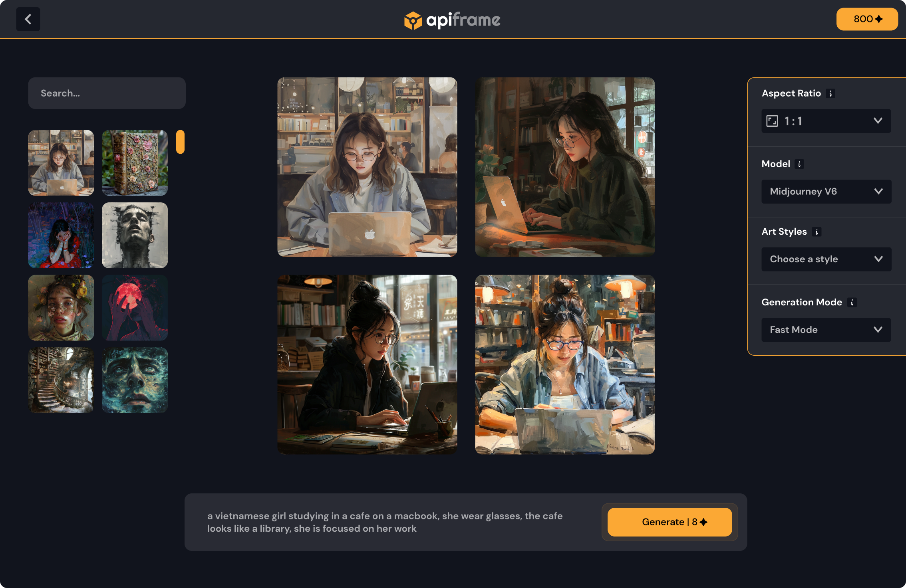The width and height of the screenshot is (906, 588).
Task: Switch Generation Mode from Fast Mode
Action: (x=826, y=329)
